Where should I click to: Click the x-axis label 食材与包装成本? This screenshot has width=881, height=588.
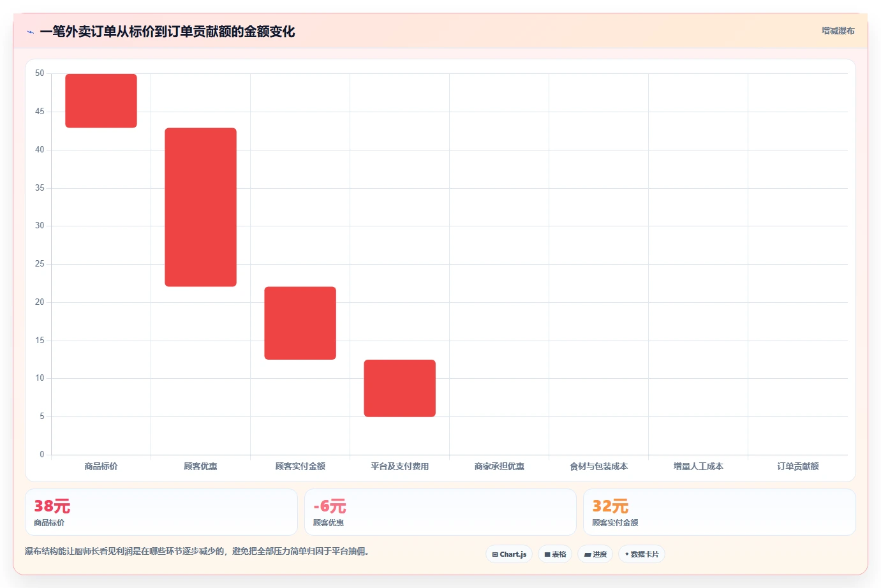pyautogui.click(x=598, y=466)
